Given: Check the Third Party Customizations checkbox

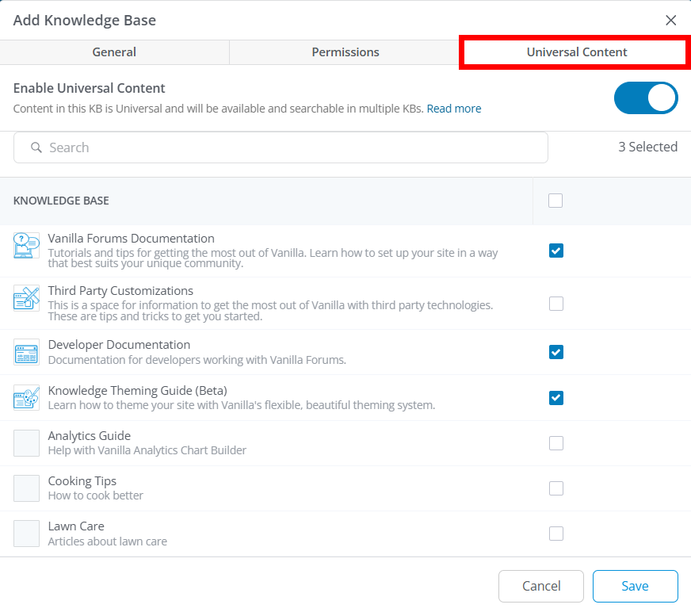Looking at the screenshot, I should tap(556, 304).
